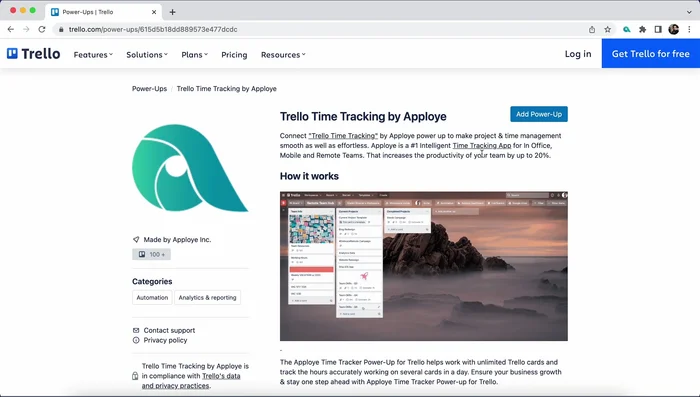
Task: Open a new tab with plus icon
Action: (172, 12)
